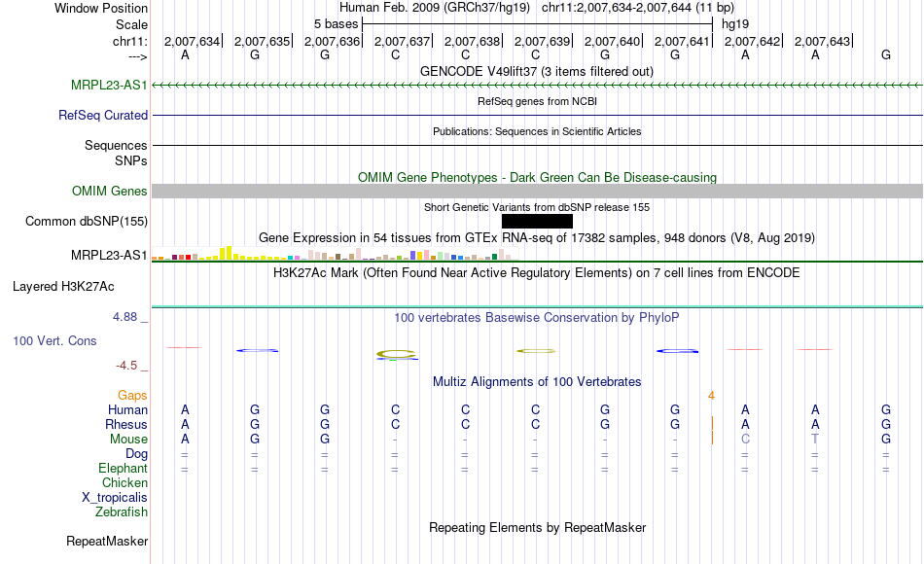
Task: Click the Scale label
Action: tap(132, 24)
